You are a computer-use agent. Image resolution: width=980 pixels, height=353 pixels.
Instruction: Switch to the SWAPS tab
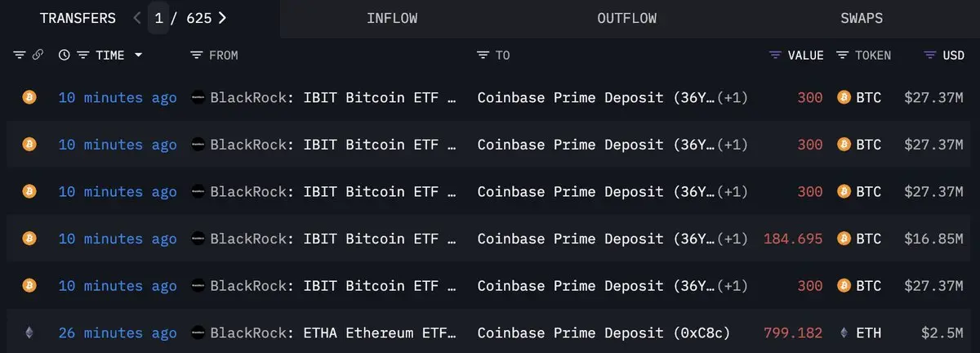point(861,18)
